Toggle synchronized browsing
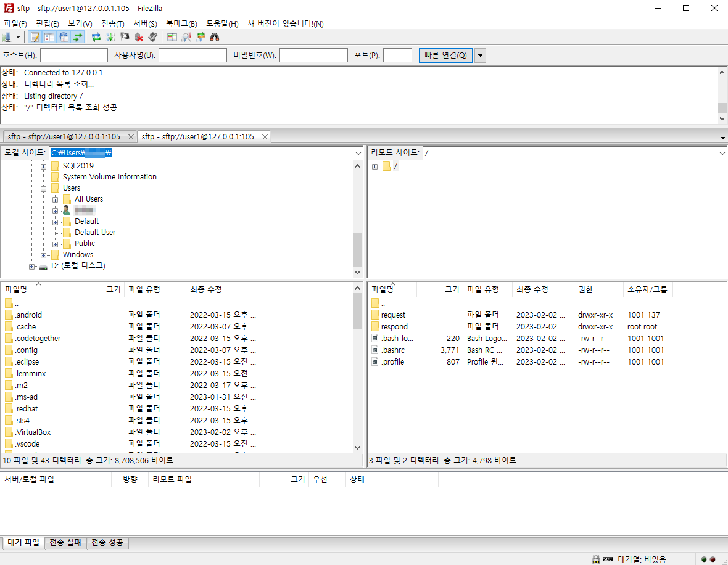728x565 pixels. tap(201, 37)
